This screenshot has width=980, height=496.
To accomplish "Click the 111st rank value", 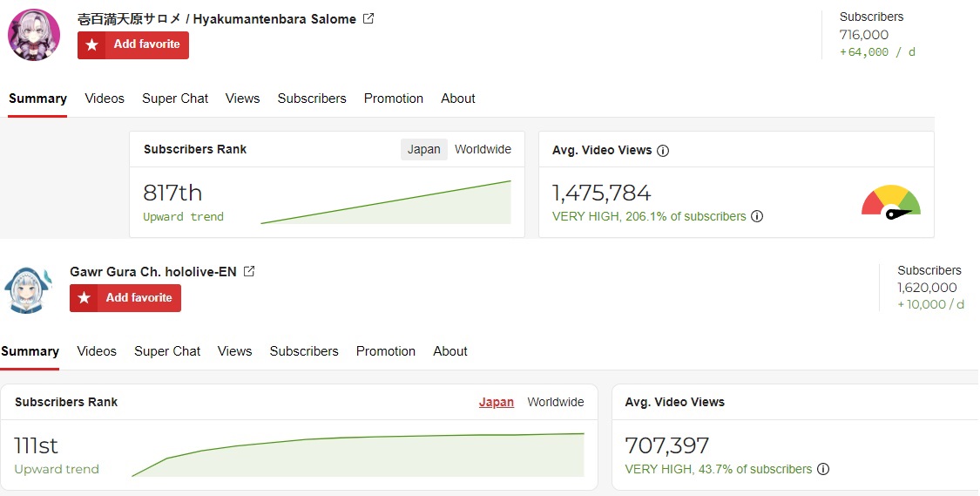I will [37, 446].
